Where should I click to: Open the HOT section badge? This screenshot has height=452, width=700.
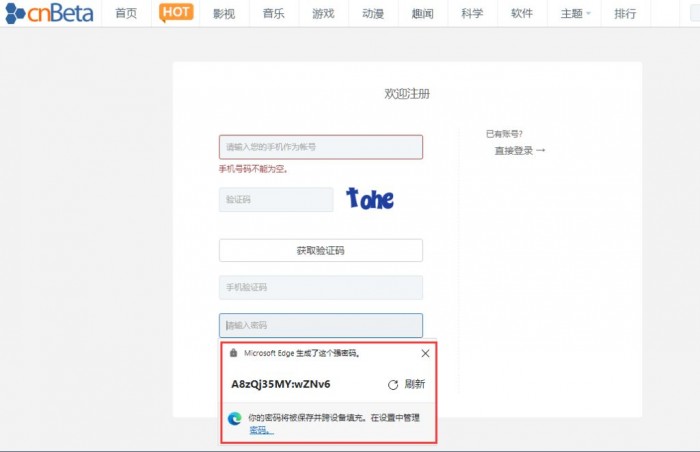pyautogui.click(x=176, y=12)
